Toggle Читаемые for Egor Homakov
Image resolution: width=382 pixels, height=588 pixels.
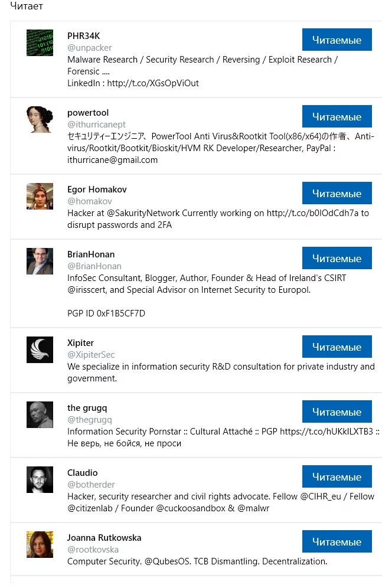pyautogui.click(x=337, y=194)
